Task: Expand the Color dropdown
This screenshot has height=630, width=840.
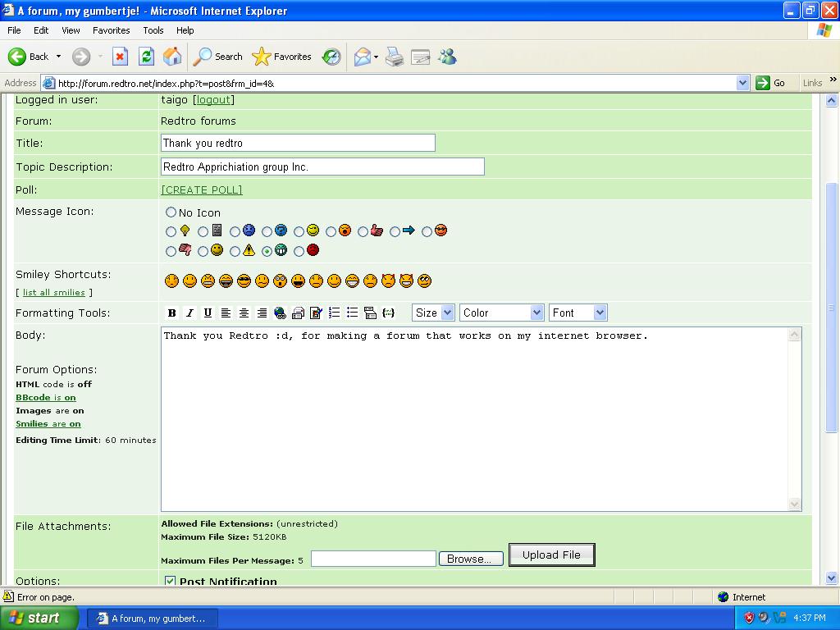Action: point(501,313)
